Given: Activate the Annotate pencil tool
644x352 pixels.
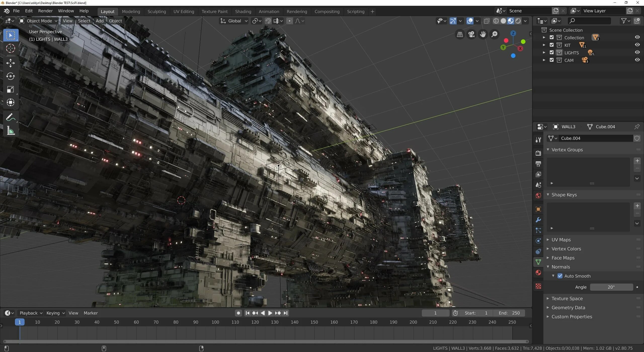Looking at the screenshot, I should 10,117.
